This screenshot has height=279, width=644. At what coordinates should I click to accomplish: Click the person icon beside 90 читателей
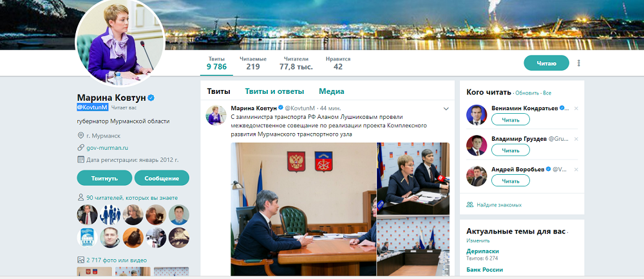(80, 197)
